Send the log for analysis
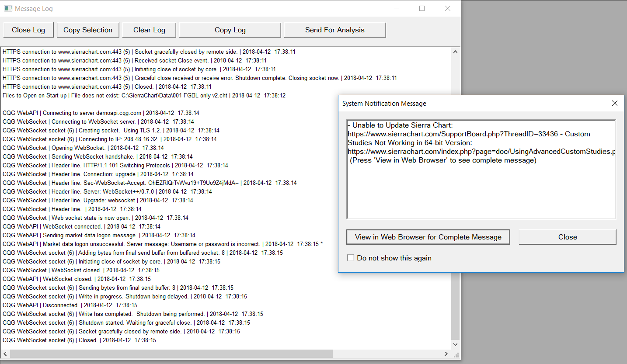This screenshot has height=364, width=627. pos(335,30)
